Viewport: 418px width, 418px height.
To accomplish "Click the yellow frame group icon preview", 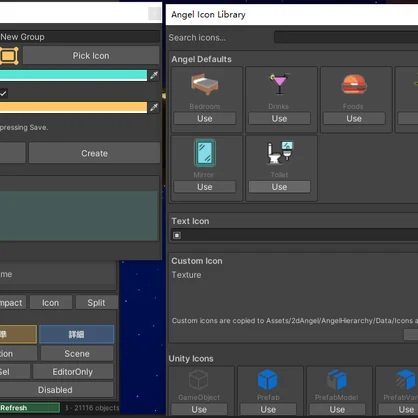I will pos(9,56).
